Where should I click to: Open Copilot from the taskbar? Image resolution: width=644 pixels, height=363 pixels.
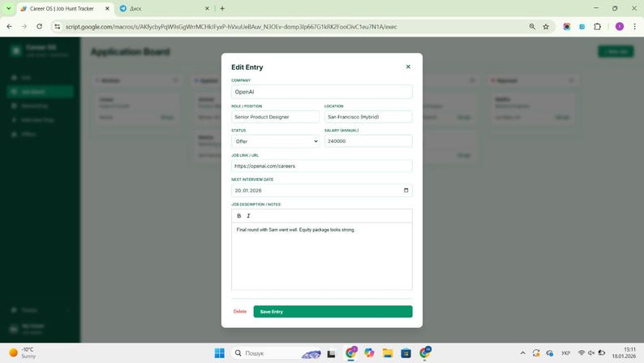(369, 353)
